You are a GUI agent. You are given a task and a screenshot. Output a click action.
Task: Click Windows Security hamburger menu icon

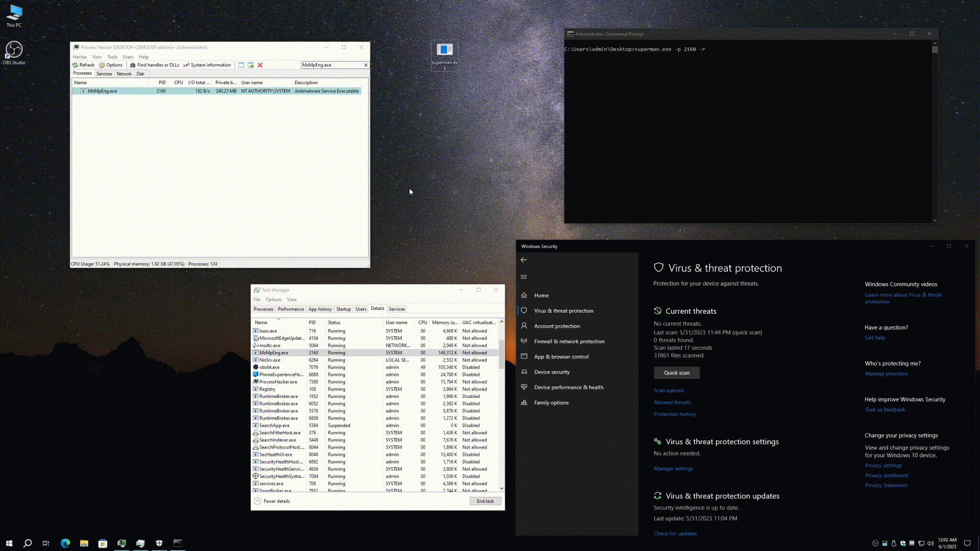(x=523, y=277)
